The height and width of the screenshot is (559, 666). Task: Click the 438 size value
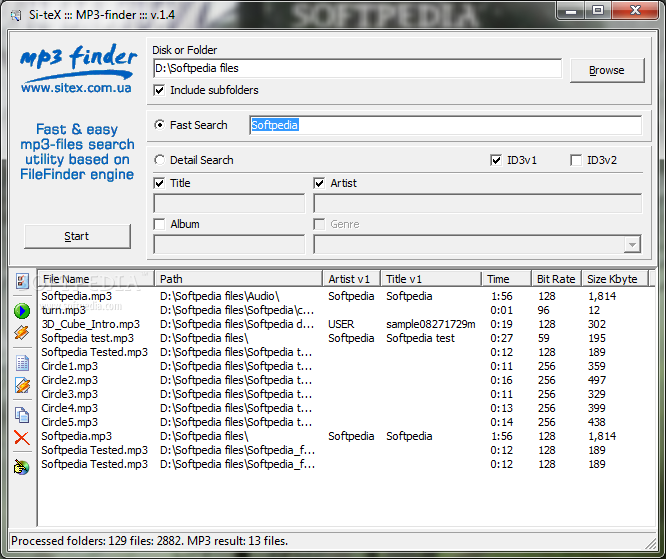click(x=597, y=422)
